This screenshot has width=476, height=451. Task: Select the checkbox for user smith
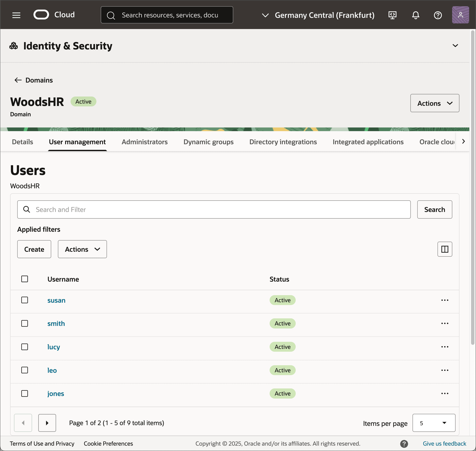(25, 323)
